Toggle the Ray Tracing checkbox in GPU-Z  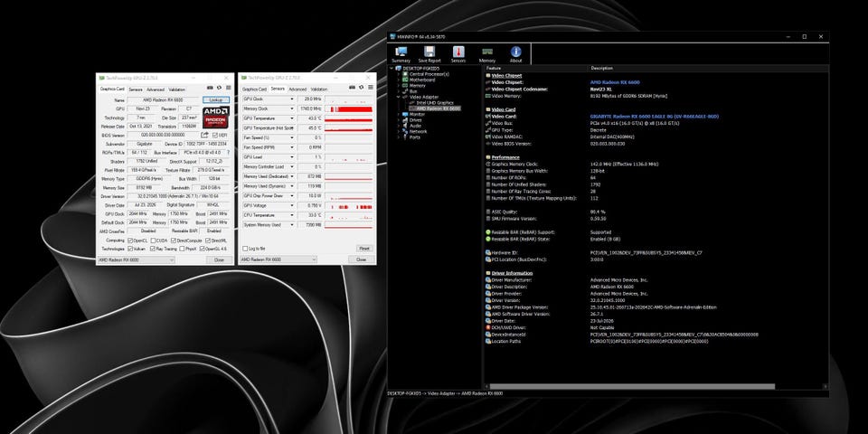point(153,250)
